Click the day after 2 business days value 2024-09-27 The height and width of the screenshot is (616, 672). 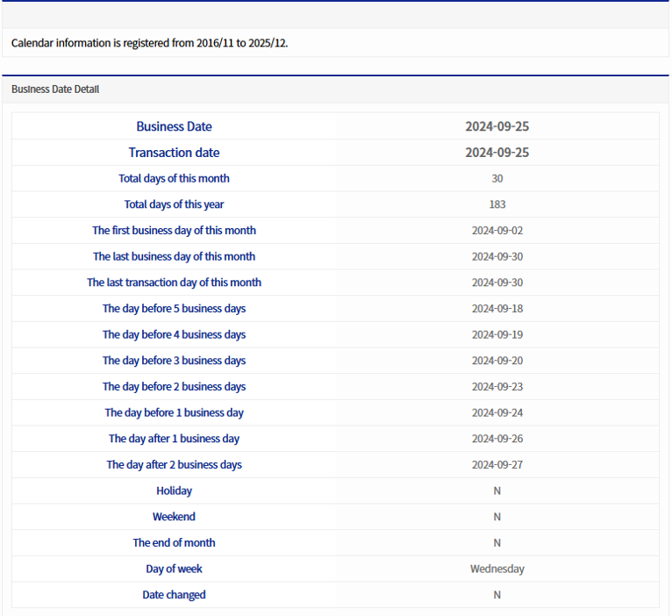[x=497, y=465]
